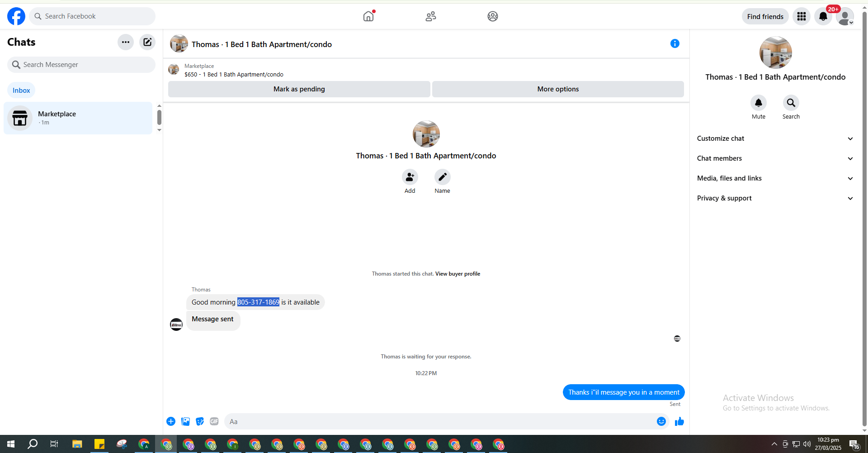Image resolution: width=868 pixels, height=453 pixels.
Task: Click the Find friends button
Action: pyautogui.click(x=765, y=16)
